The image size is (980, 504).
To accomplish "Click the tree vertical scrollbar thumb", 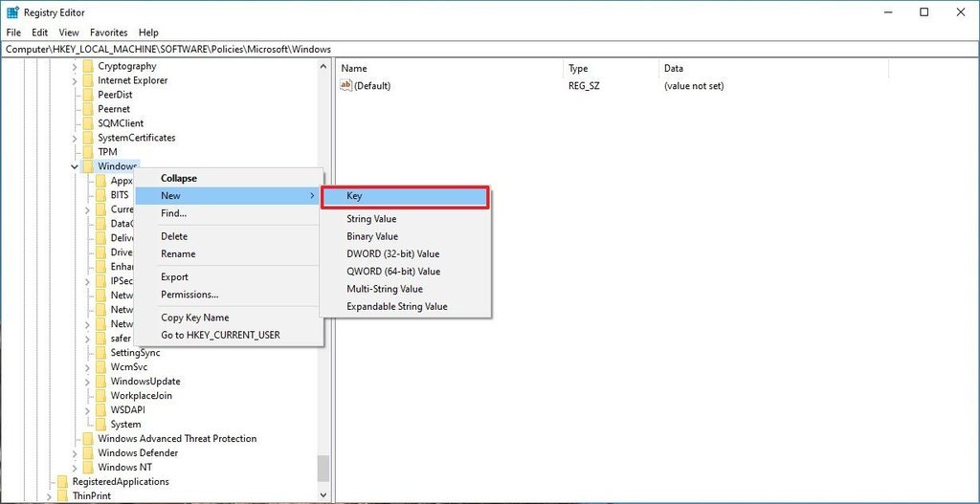I will 323,469.
